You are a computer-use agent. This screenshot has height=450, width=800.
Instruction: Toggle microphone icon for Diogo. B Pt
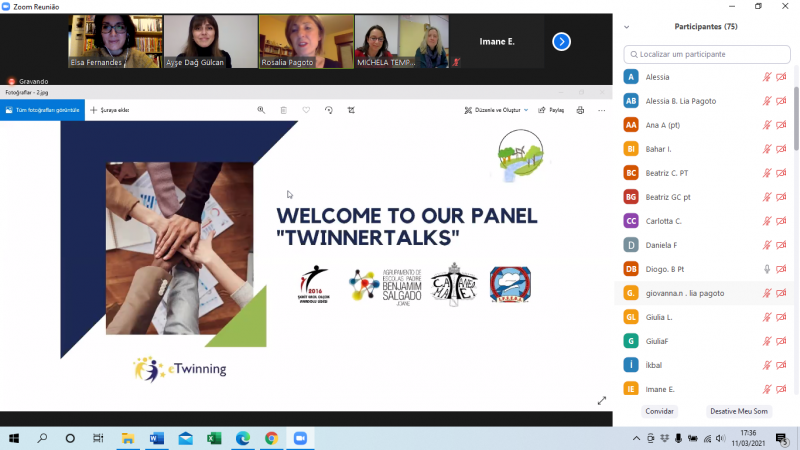click(x=767, y=269)
